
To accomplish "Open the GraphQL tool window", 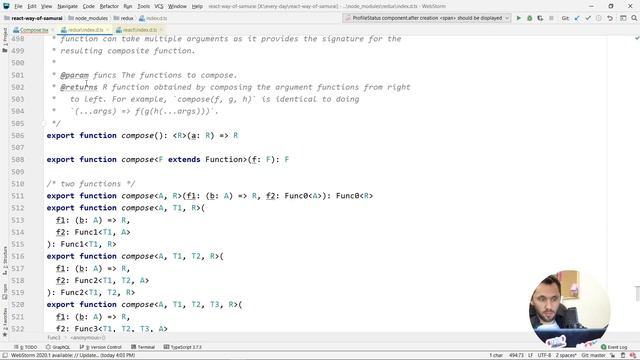I will 58,347.
